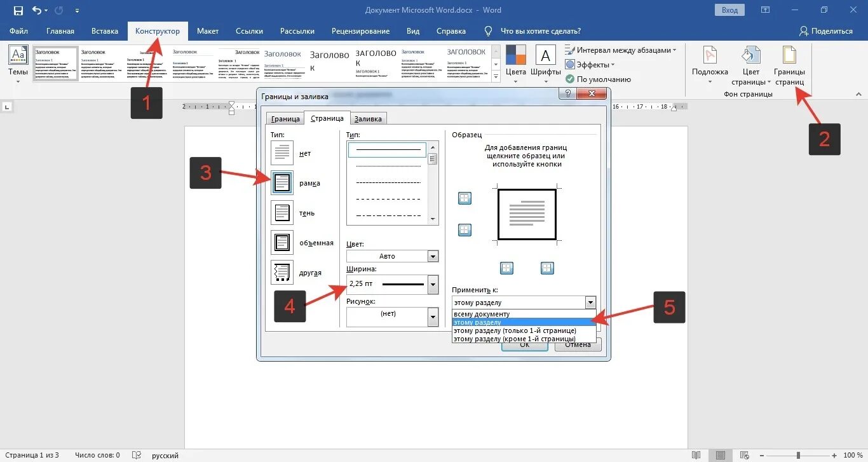Open the Рассылки ribbon tab
Viewport: 868px width, 462px height.
coord(297,31)
